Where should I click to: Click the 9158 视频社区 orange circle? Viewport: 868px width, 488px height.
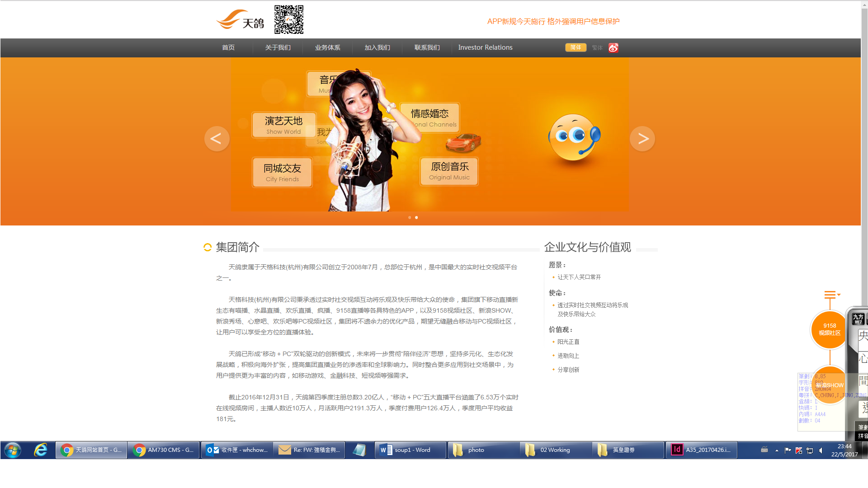829,329
